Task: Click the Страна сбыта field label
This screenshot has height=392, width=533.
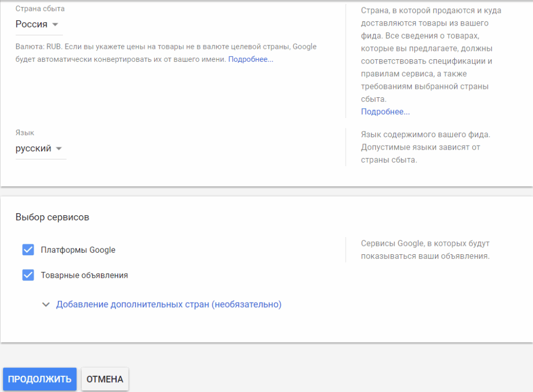Action: pyautogui.click(x=40, y=9)
